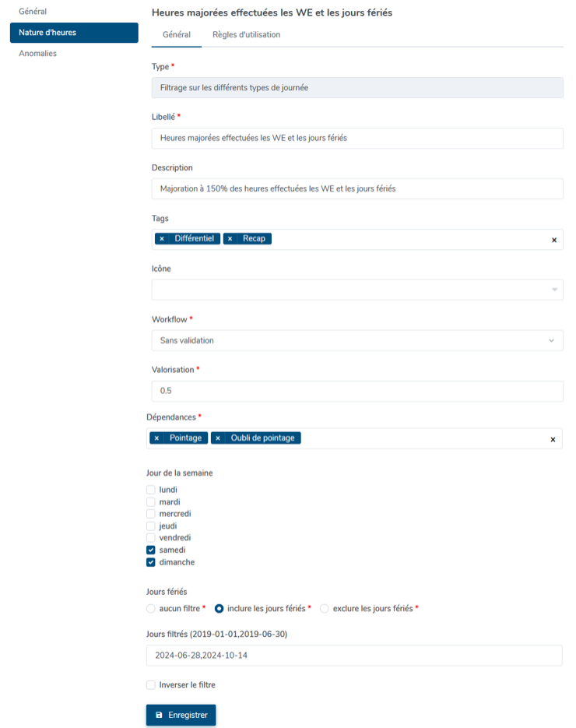Select exclure les jours fériés
Viewport: 576px width, 728px height.
(x=325, y=609)
